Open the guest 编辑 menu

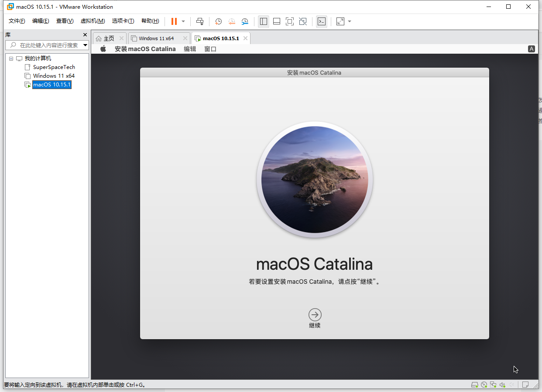point(190,49)
